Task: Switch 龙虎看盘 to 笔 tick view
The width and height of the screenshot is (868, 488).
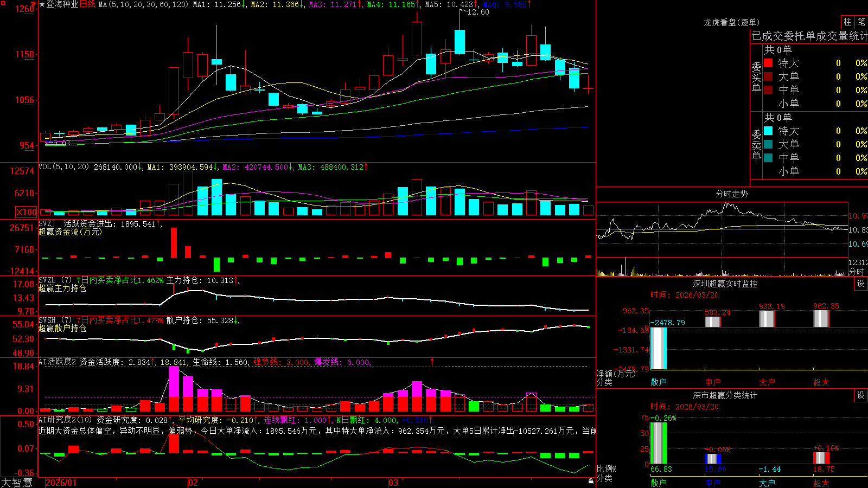Action: tap(861, 22)
